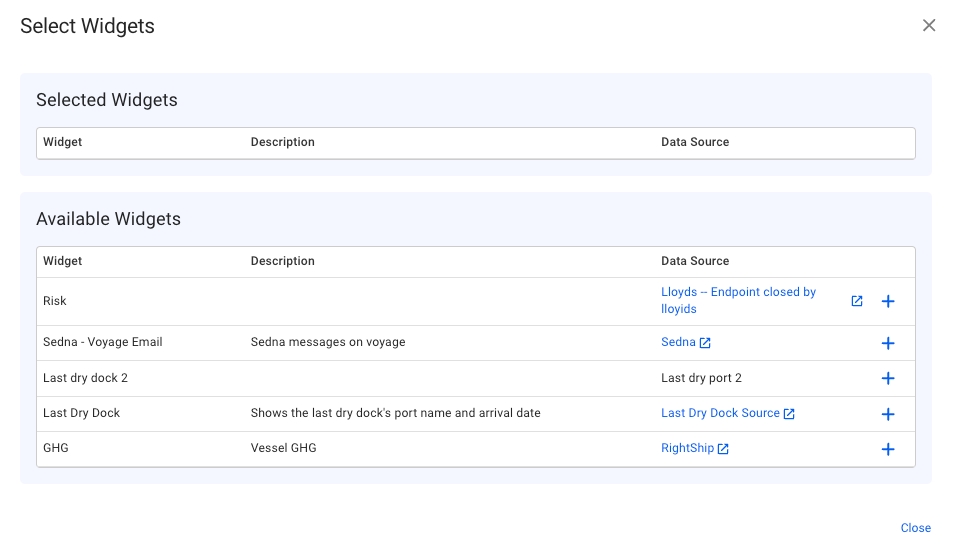Click Data Source header in Selected Widgets
Viewport: 953px width, 552px height.
tap(695, 142)
